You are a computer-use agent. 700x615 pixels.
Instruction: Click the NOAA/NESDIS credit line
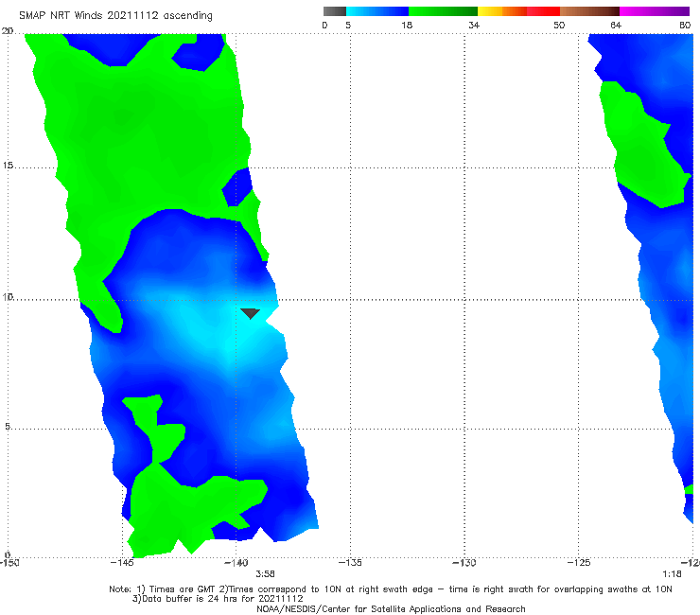pyautogui.click(x=391, y=608)
